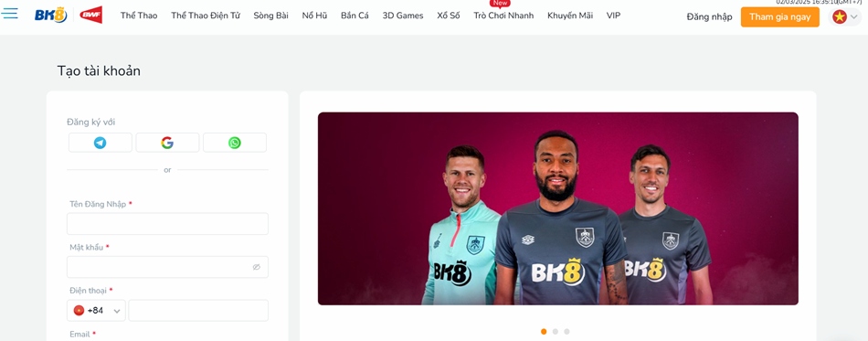
Task: Toggle password visibility eye icon
Action: pos(257,267)
